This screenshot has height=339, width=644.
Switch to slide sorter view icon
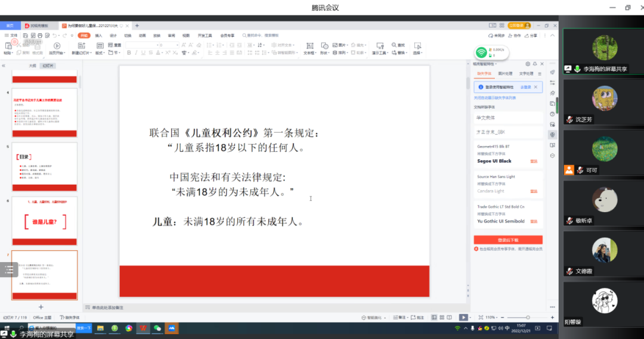[441, 318]
